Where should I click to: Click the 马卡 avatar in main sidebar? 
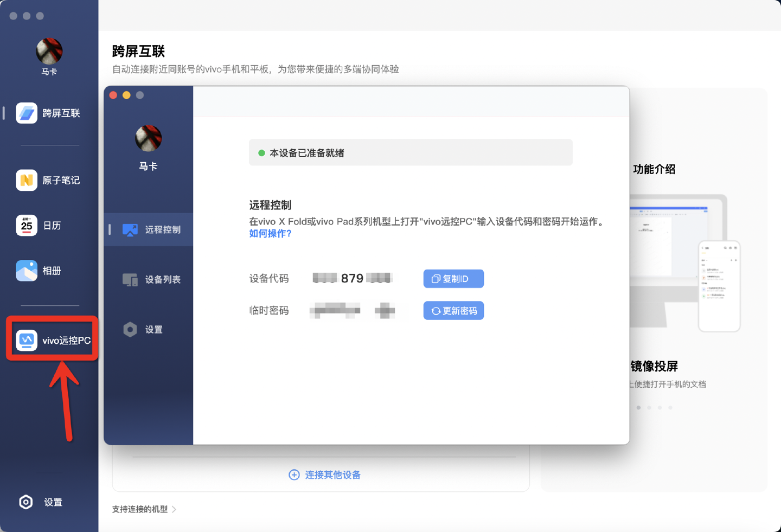(x=49, y=51)
